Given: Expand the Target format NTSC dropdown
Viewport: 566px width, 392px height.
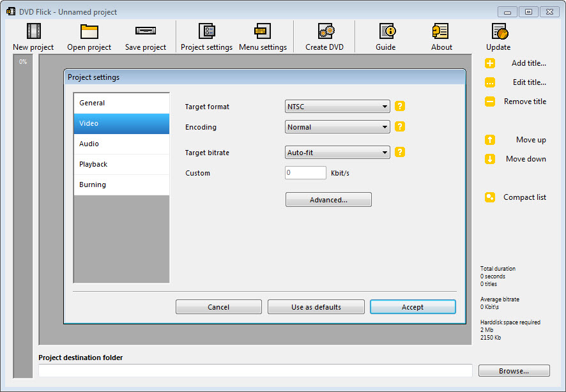Looking at the screenshot, I should [x=337, y=107].
